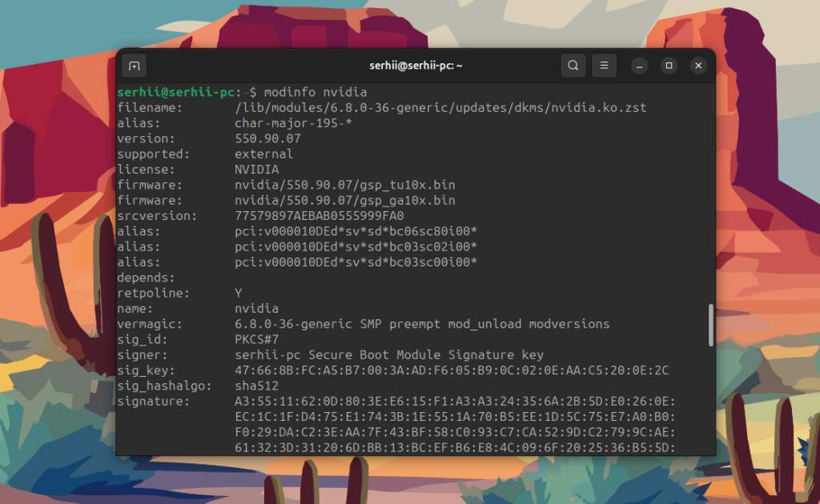Click the 'modinfo nvidia' command text
The height and width of the screenshot is (504, 820).
point(316,93)
